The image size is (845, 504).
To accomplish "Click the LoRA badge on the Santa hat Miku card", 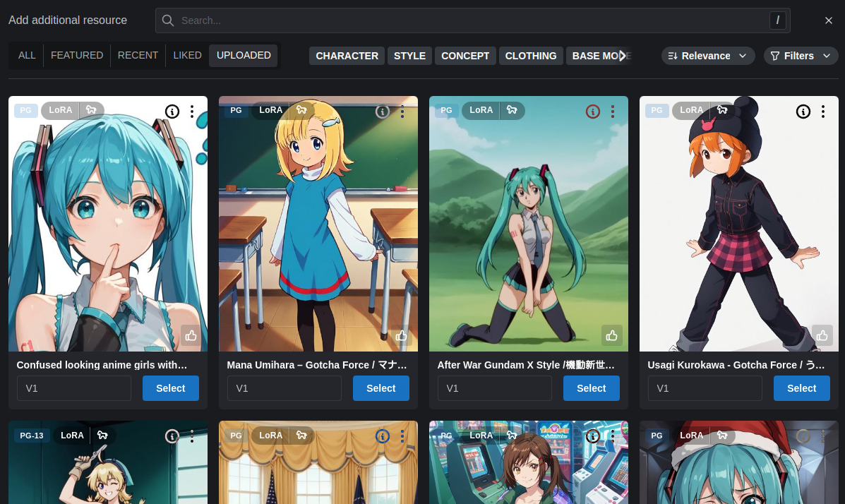I will 691,436.
